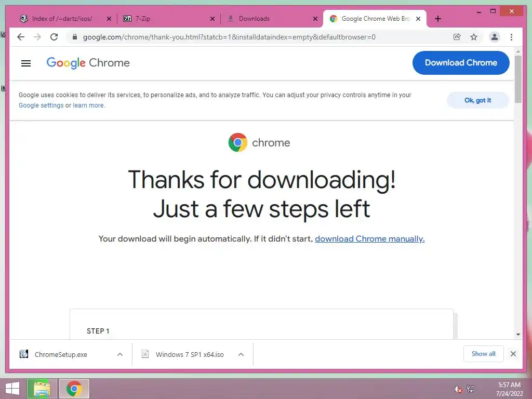Expand Windows 7 SP1 x64.iso download options
The height and width of the screenshot is (399, 532).
(x=241, y=354)
